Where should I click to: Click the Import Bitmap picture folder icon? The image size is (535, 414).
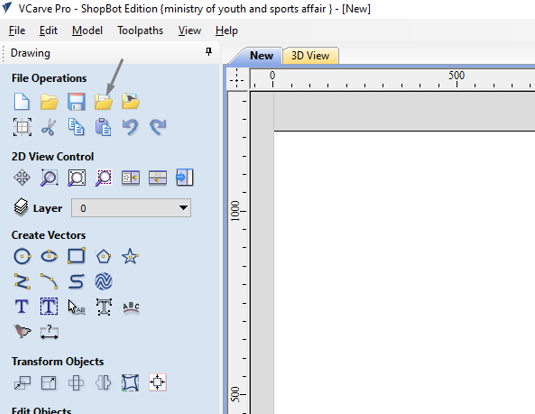pyautogui.click(x=131, y=101)
